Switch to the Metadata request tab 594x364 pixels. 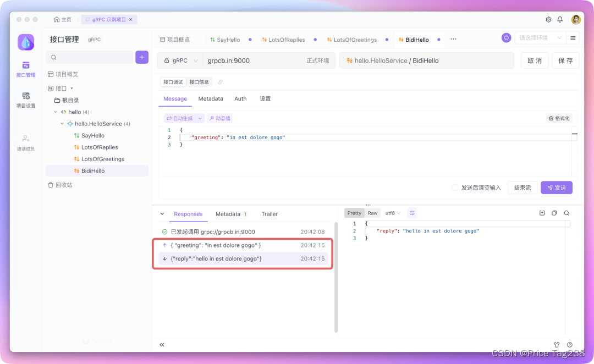point(211,98)
